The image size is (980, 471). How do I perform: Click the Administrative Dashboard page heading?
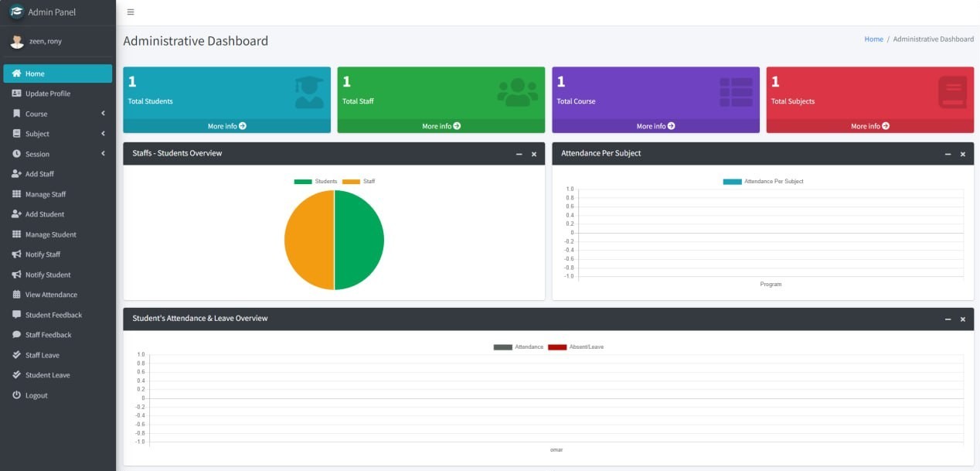(x=196, y=41)
